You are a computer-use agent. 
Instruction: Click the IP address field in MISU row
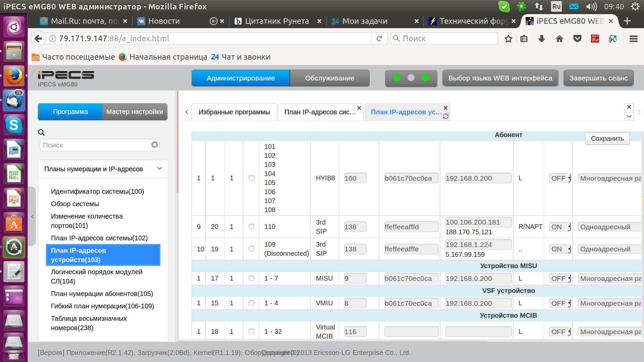point(478,279)
